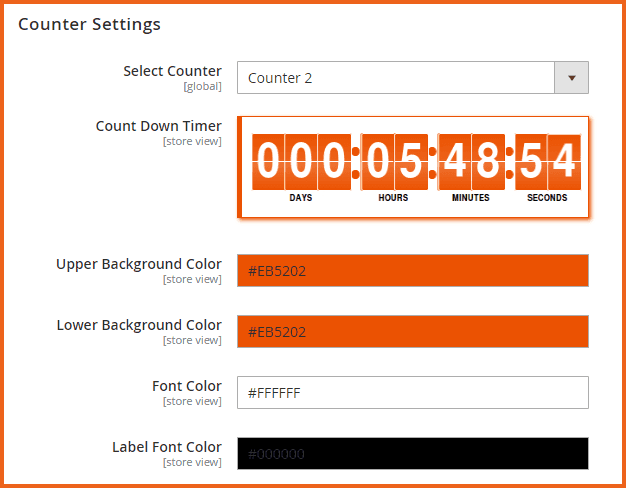Screen dimensions: 626x488
Task: Click the Font Color label text
Action: click(x=187, y=386)
